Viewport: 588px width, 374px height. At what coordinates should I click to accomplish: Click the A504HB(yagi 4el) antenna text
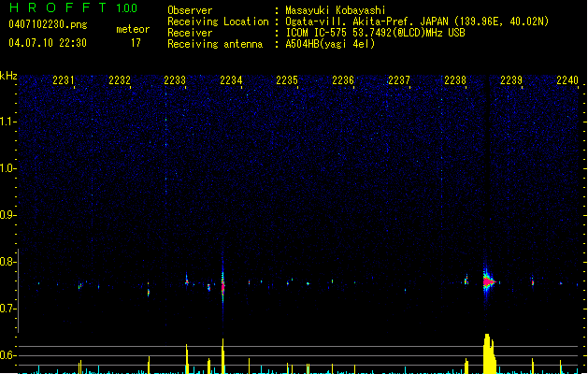[330, 44]
